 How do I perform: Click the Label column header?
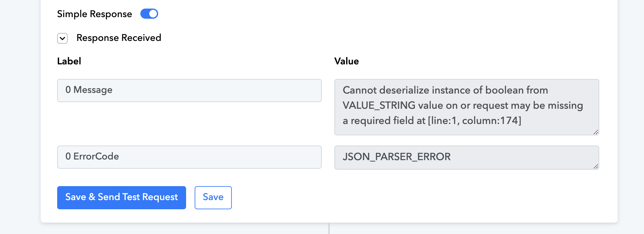pyautogui.click(x=69, y=61)
